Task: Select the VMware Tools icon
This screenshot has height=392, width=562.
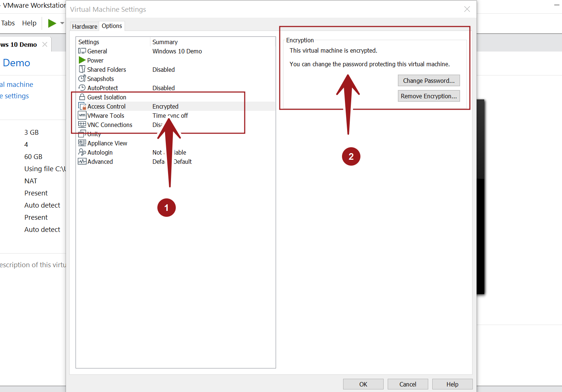Action: click(82, 115)
